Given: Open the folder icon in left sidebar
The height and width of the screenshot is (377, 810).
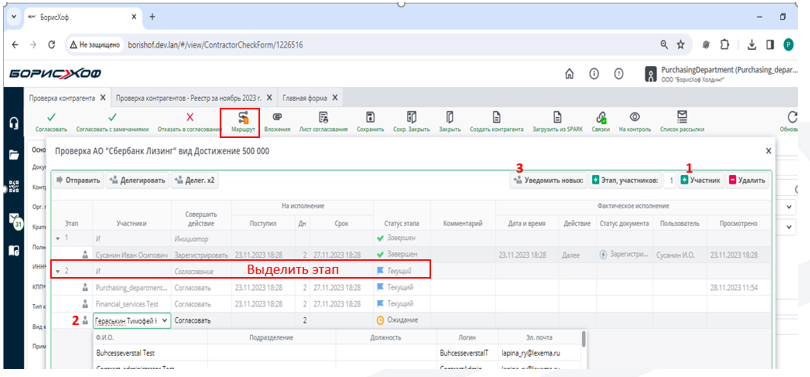Looking at the screenshot, I should click(x=14, y=154).
